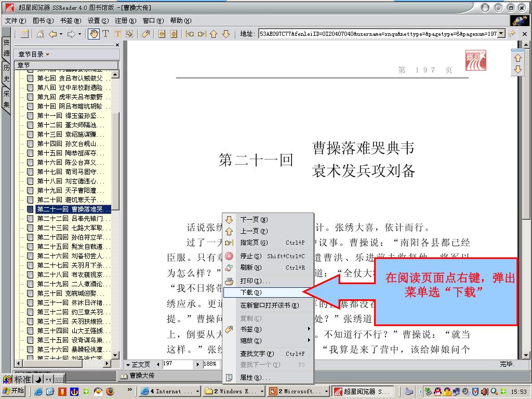Image resolution: width=532 pixels, height=399 pixels.
Task: Click the forward arrow in the toolbar
Action: [71, 34]
